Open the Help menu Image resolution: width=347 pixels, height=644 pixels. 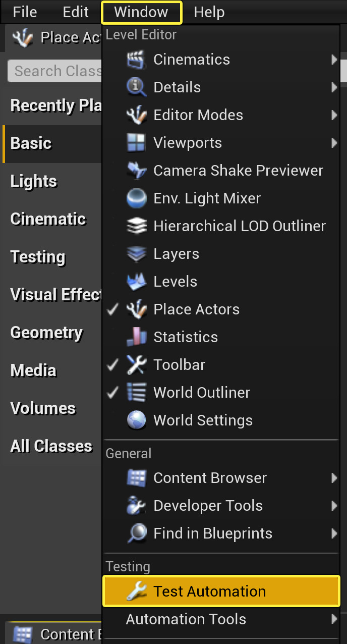209,12
